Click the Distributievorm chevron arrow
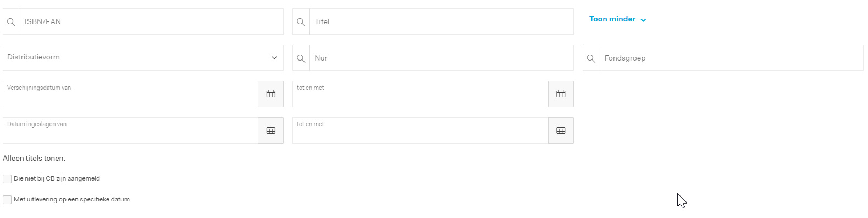Image resolution: width=868 pixels, height=218 pixels. 274,58
